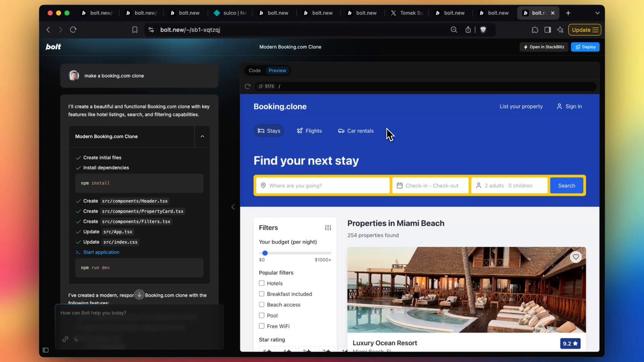Attach a file using the paperclip icon
This screenshot has height=362, width=644.
[x=65, y=339]
